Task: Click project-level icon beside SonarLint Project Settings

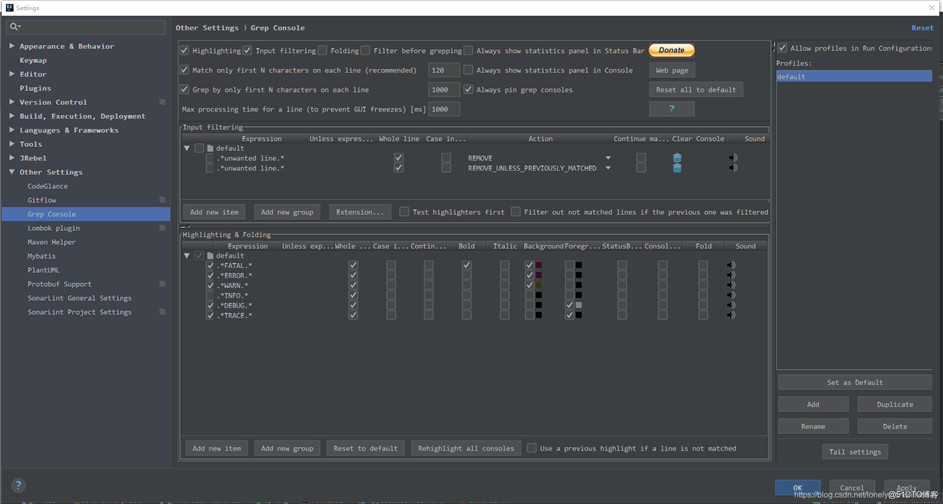Action: click(162, 312)
